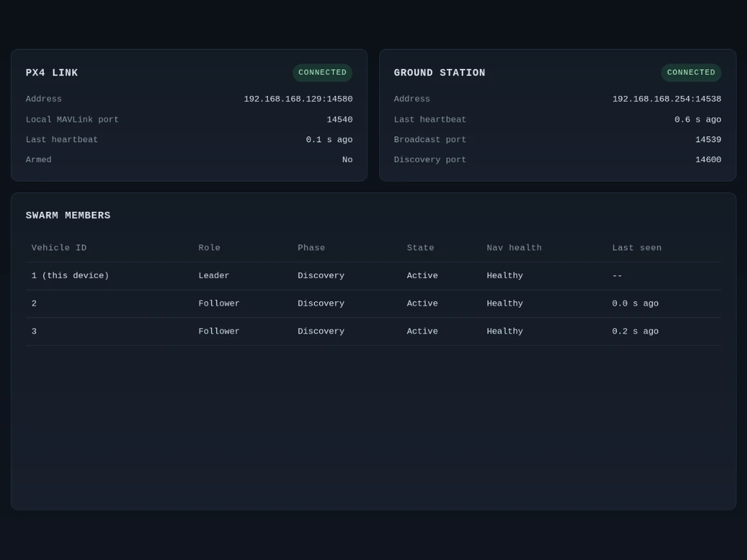Click the Armed label
Viewport: 747px width, 560px height.
coord(39,160)
